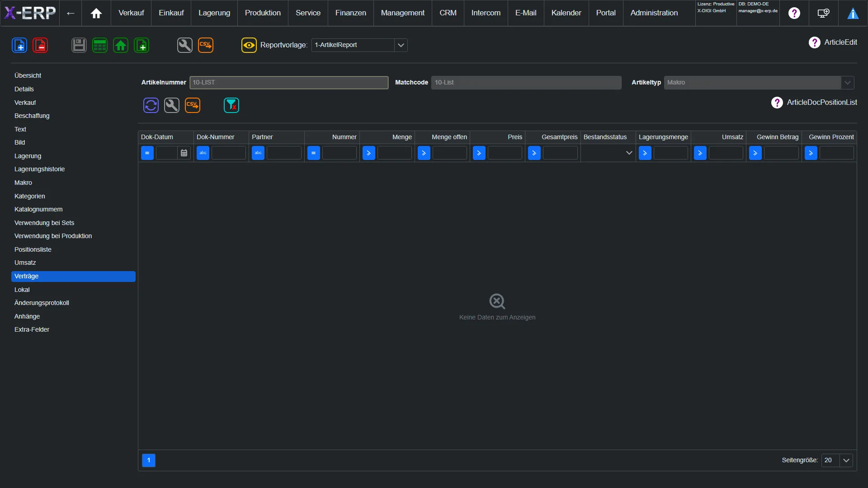Open Menge filter operator button

(x=369, y=153)
